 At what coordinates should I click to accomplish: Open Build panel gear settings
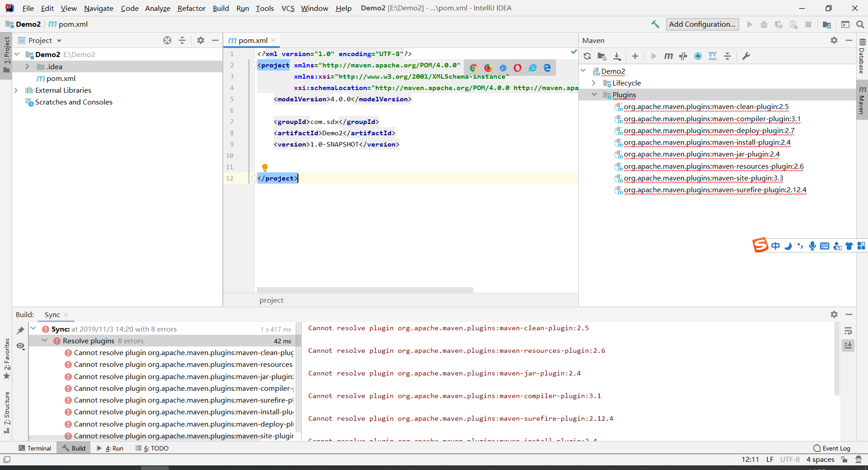coord(834,314)
